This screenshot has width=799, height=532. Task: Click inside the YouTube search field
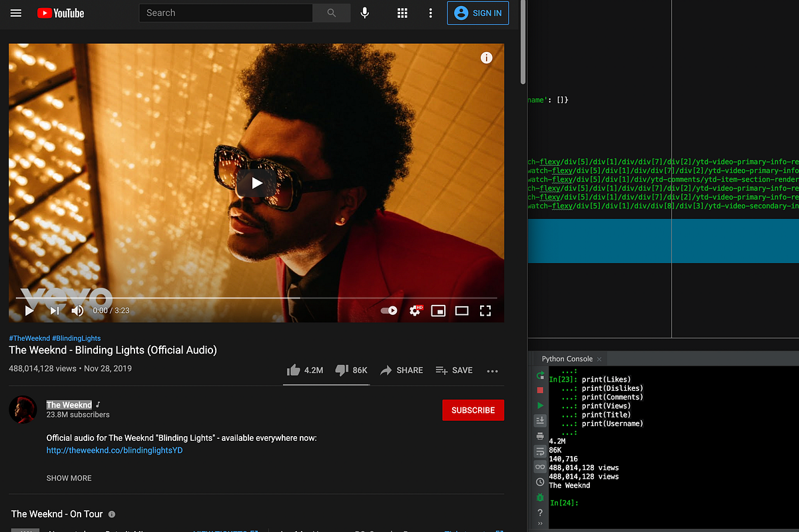click(x=225, y=13)
